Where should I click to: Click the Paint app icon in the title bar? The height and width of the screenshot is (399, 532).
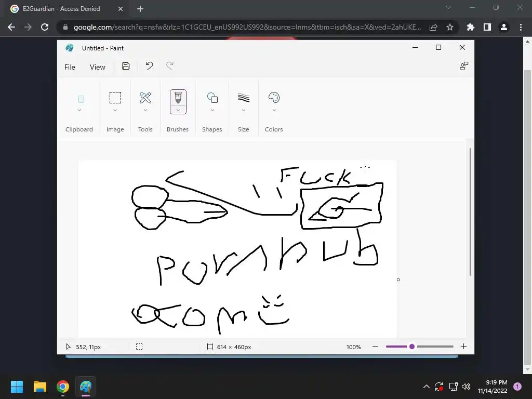click(x=70, y=48)
